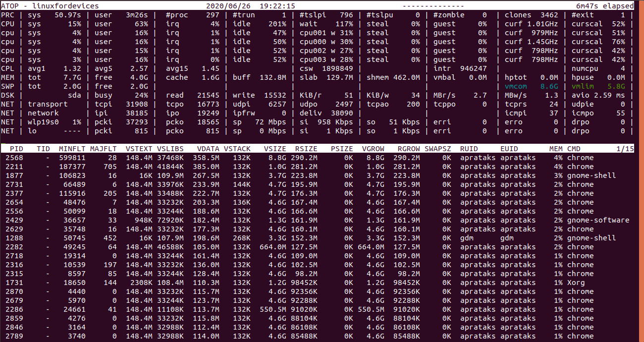
Task: Select the timestamp 19:22:15 in header
Action: click(x=277, y=6)
